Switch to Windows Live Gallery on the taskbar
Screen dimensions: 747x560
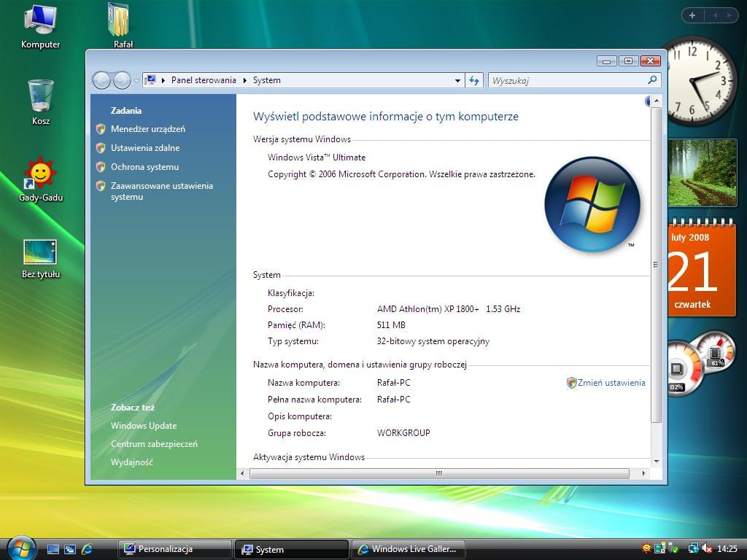pyautogui.click(x=409, y=549)
